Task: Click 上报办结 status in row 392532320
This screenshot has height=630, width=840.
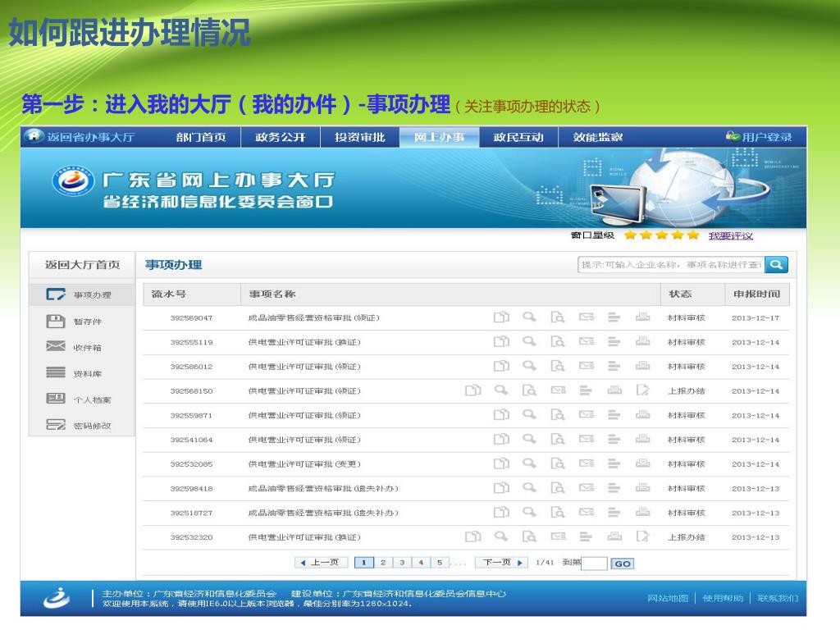Action: tap(687, 536)
